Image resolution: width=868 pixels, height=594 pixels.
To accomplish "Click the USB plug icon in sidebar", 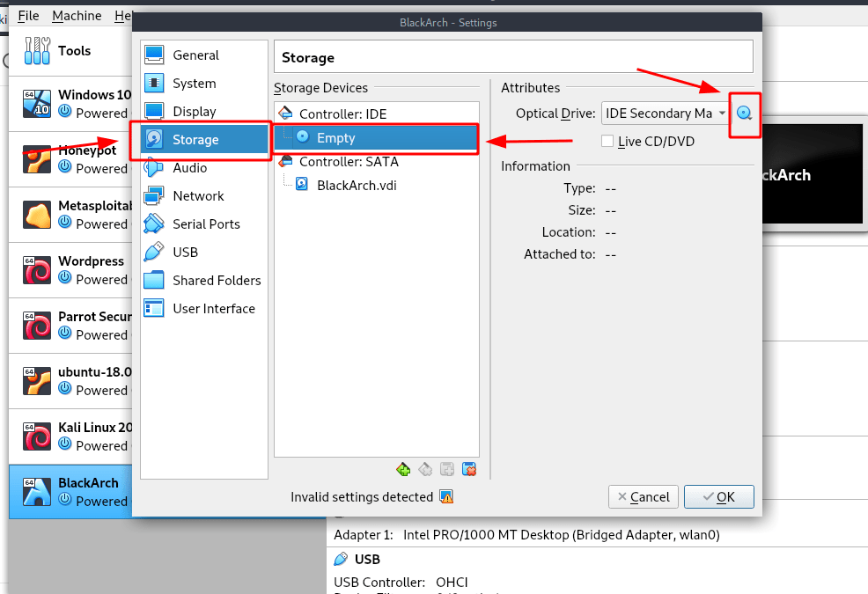I will (x=154, y=253).
